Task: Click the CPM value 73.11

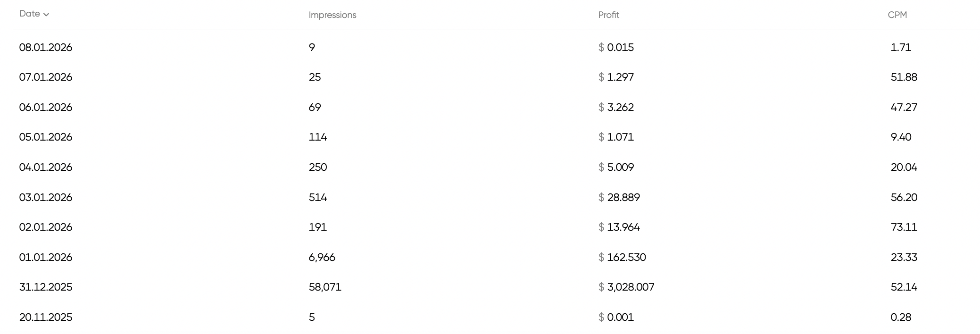Action: pyautogui.click(x=904, y=227)
